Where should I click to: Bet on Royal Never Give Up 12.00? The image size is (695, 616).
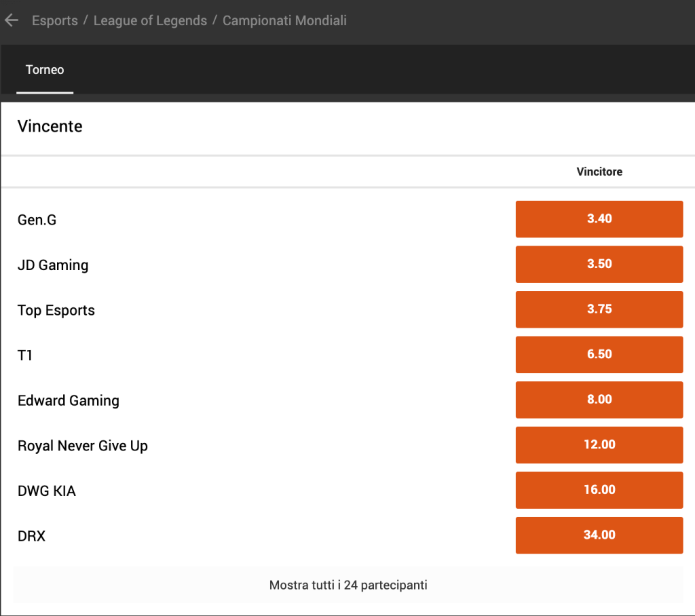(x=599, y=445)
